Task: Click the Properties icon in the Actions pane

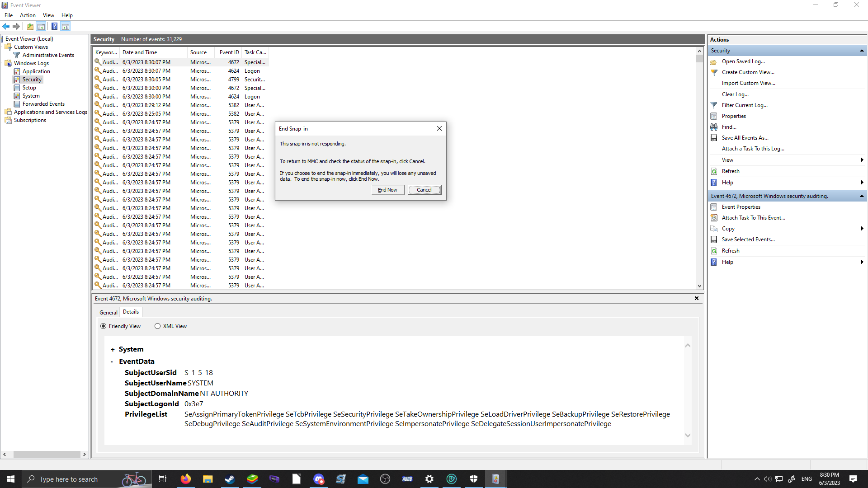Action: [x=714, y=116]
